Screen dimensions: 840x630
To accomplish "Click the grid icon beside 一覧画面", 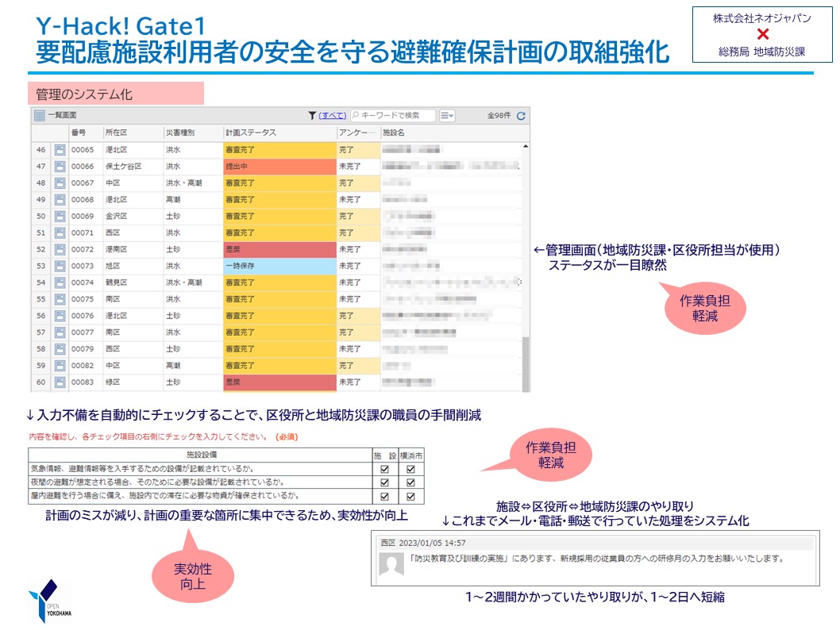I will 40,115.
